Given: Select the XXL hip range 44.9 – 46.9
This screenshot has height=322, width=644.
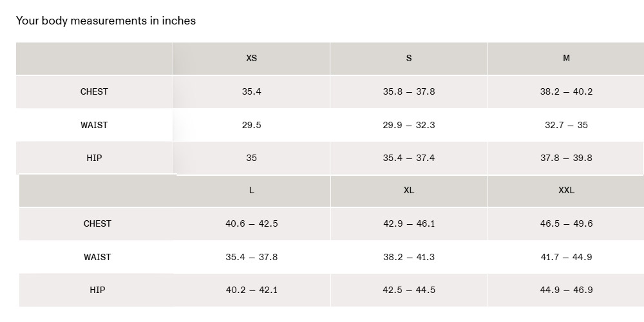Looking at the screenshot, I should [566, 290].
